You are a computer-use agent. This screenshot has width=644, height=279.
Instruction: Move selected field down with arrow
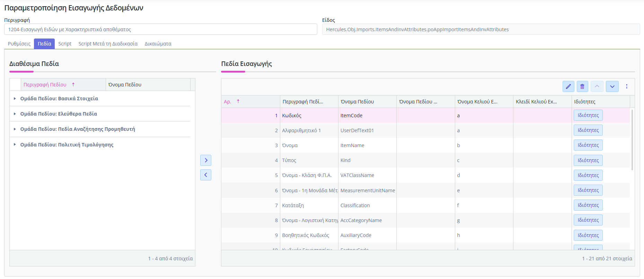click(612, 86)
